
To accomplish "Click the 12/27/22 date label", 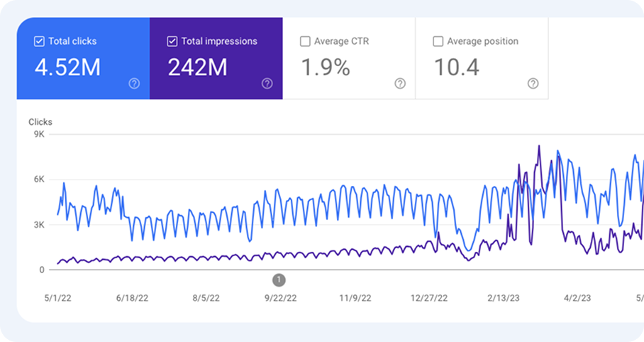I will [431, 298].
